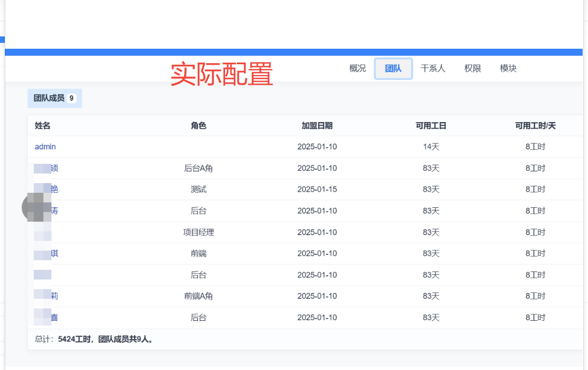
Task: Click the 14天 available days cell
Action: pyautogui.click(x=431, y=147)
